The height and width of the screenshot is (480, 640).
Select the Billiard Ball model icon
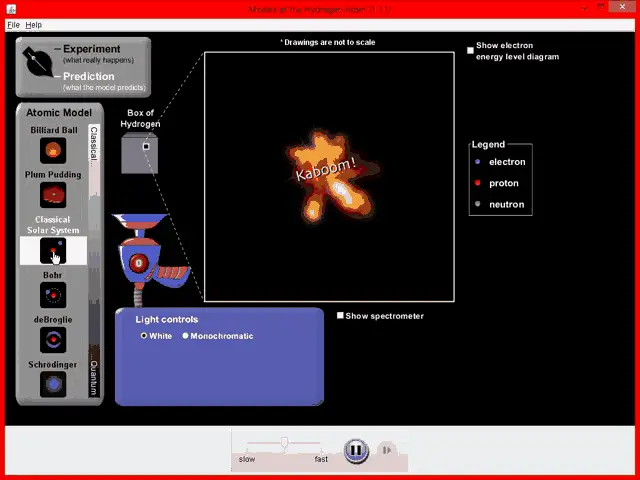(53, 150)
